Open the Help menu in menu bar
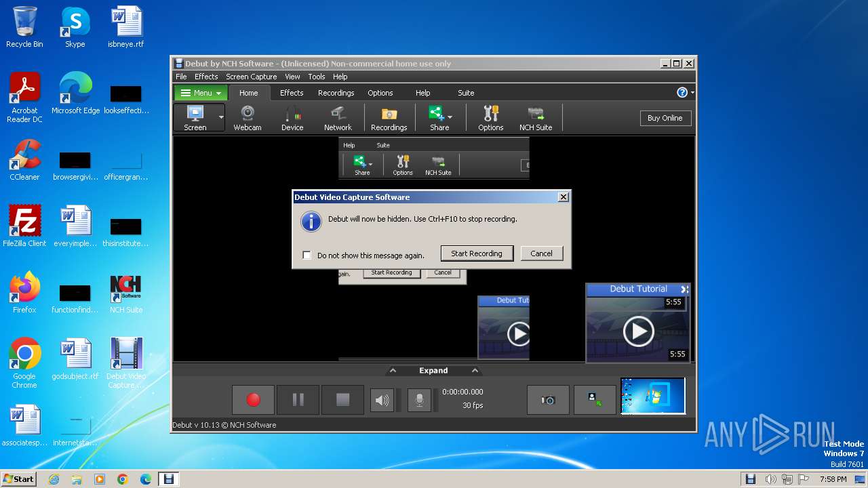The image size is (868, 488). pyautogui.click(x=340, y=77)
